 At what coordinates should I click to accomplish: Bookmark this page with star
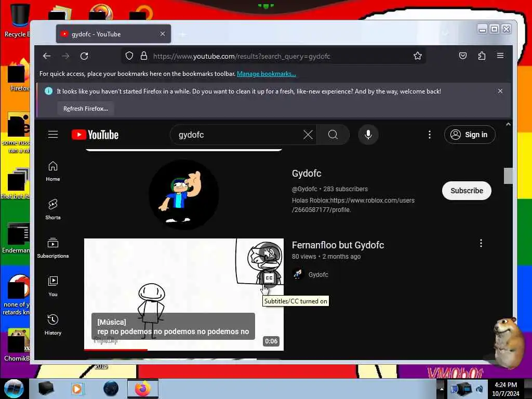tap(418, 56)
